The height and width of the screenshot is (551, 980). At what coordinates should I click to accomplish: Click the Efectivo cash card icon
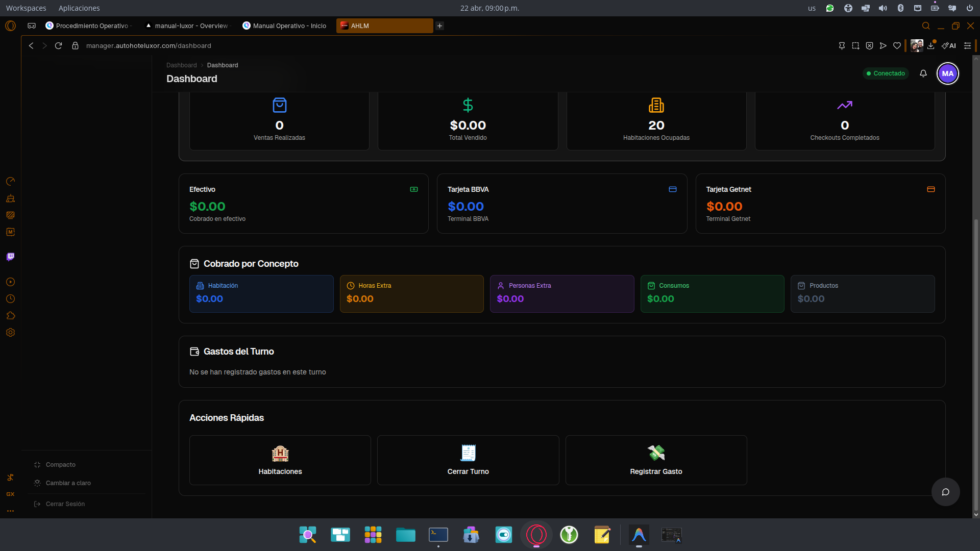(x=414, y=189)
